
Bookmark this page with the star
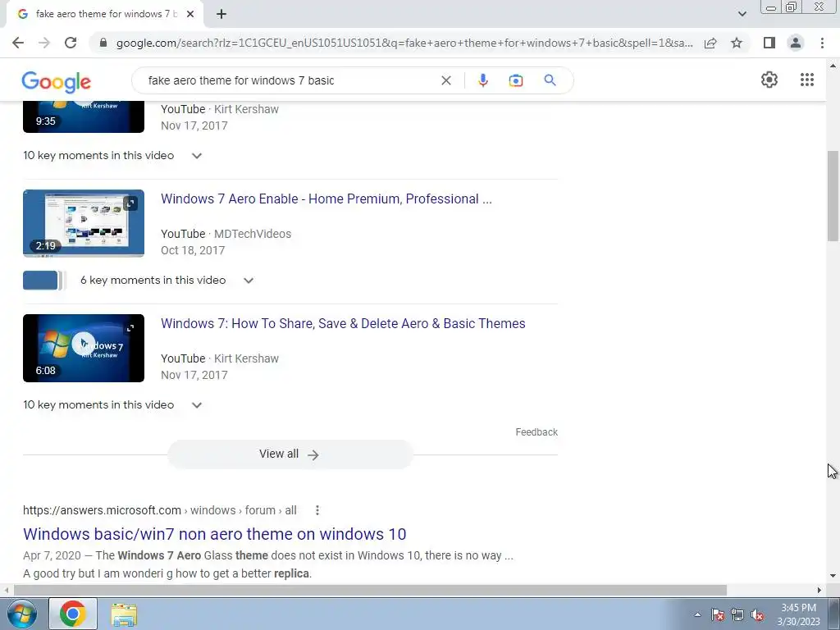click(x=737, y=43)
